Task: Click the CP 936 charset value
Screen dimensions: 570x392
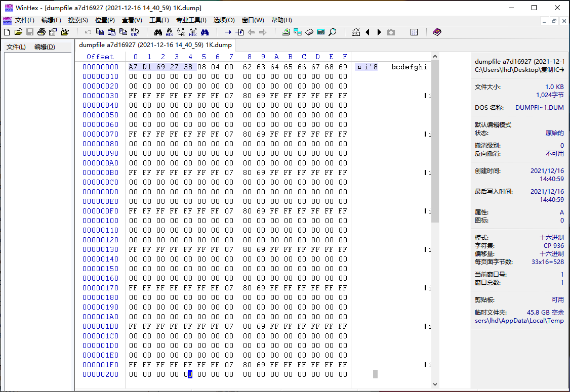Action: click(554, 246)
